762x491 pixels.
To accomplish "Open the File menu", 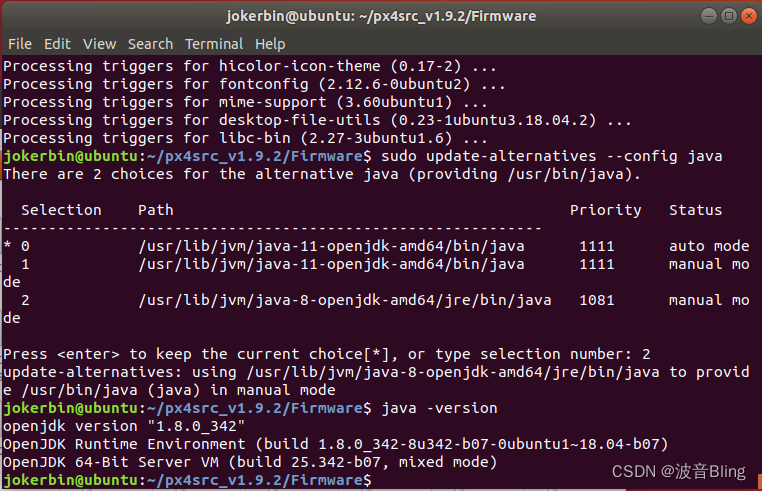I will click(20, 44).
